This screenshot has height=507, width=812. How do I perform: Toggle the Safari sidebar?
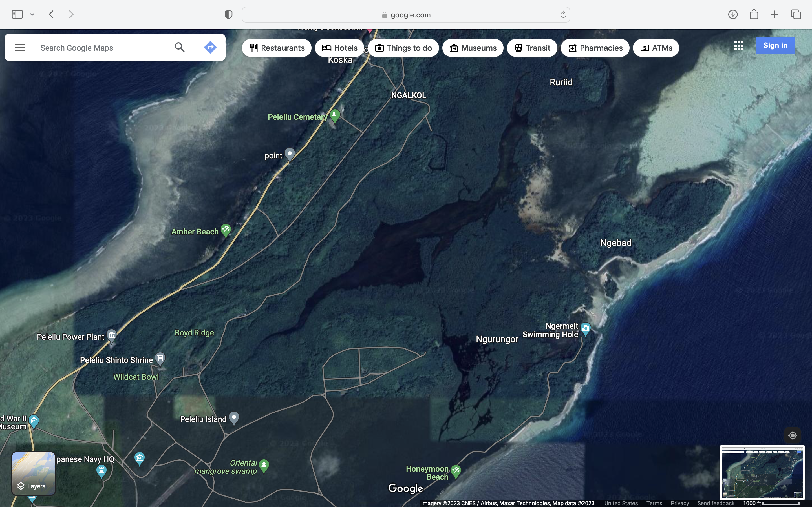[17, 14]
